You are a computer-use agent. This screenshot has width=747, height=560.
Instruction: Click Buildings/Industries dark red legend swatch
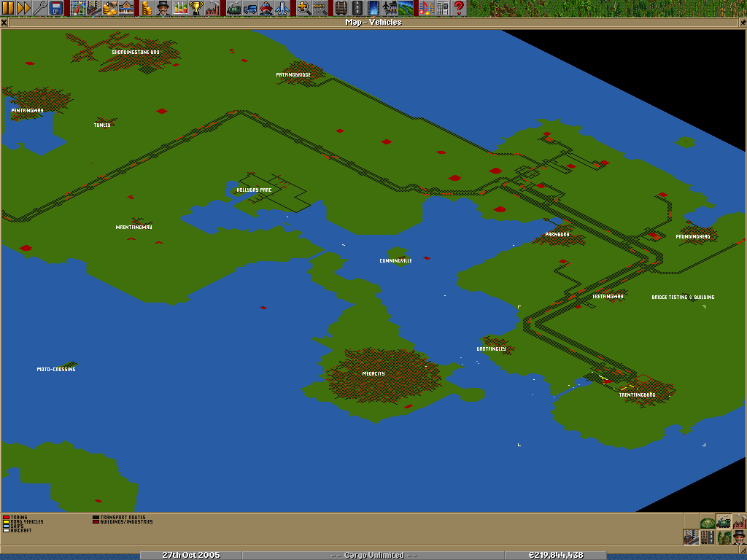coord(96,521)
